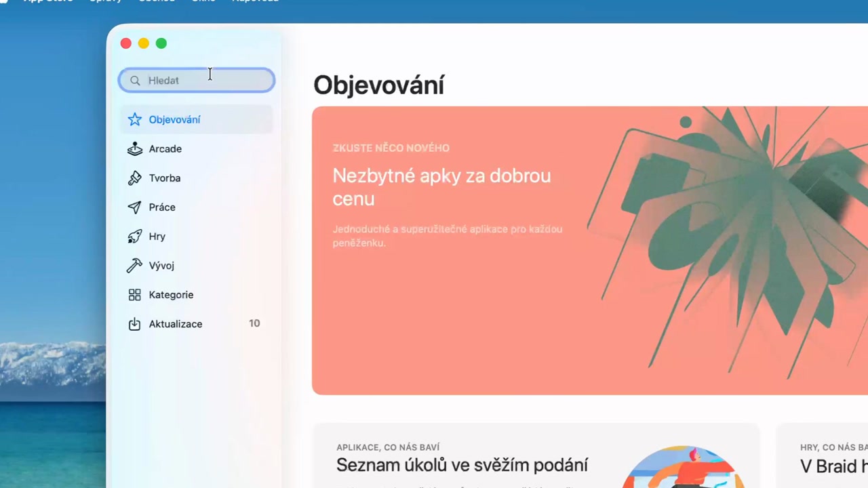Select the Vývoj hammer icon
The width and height of the screenshot is (868, 488).
point(135,266)
